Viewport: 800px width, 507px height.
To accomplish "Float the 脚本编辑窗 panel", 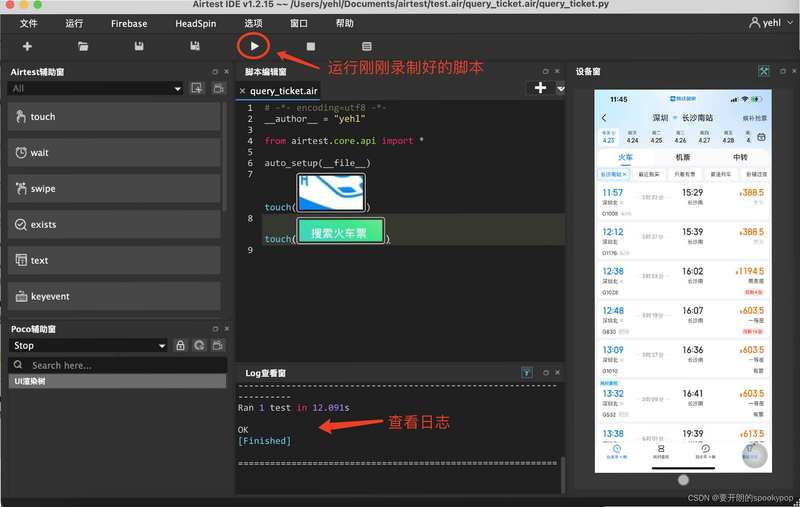I will [545, 71].
